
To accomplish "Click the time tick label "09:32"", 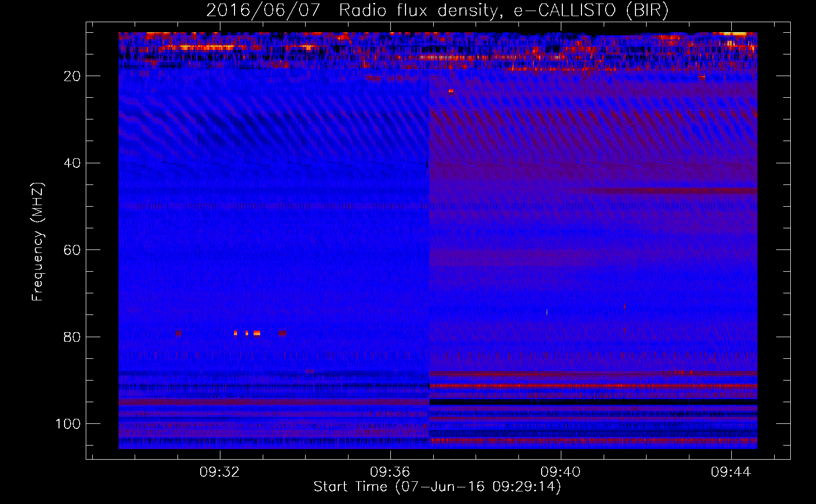I will tap(219, 472).
